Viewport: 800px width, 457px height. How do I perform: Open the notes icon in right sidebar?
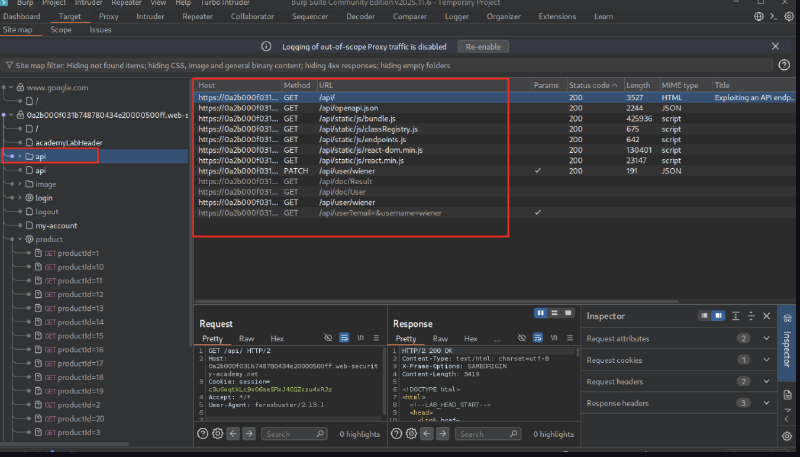click(787, 395)
